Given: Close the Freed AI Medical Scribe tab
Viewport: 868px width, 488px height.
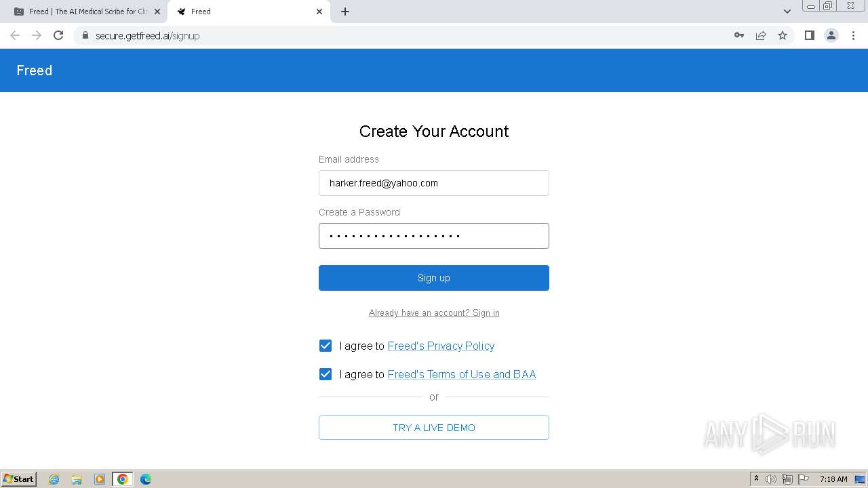Looking at the screenshot, I should point(157,12).
